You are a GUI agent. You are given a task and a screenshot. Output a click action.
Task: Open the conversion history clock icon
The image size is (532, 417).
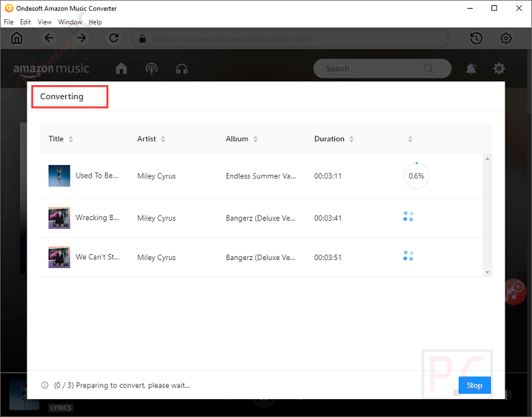(476, 38)
